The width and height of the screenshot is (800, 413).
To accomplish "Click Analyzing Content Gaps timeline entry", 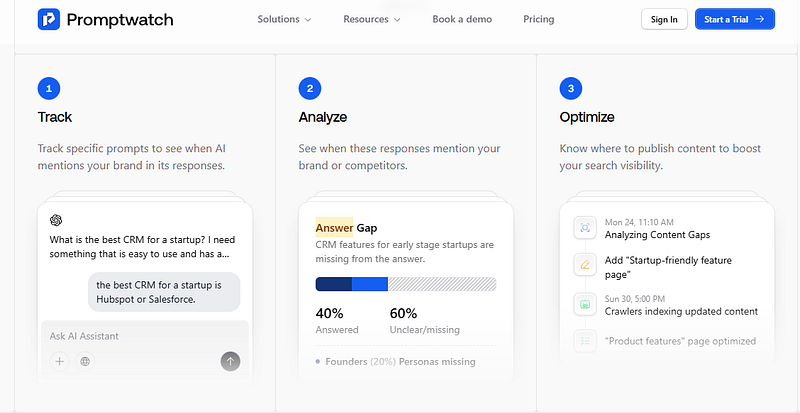I will coord(657,235).
